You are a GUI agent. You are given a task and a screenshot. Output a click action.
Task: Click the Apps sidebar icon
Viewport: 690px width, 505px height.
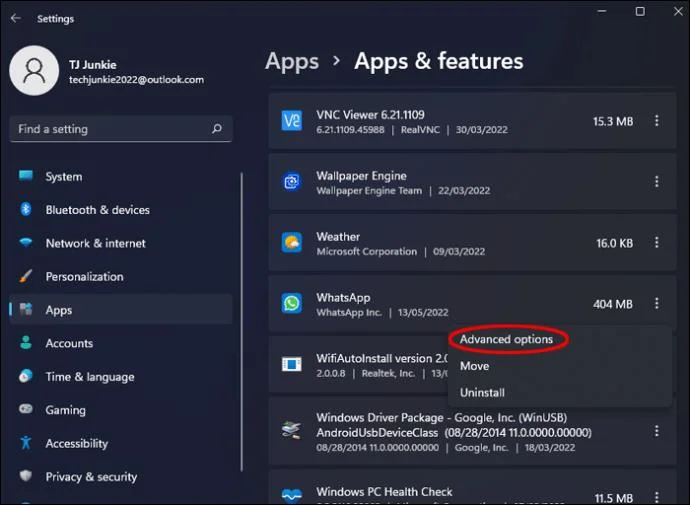tap(26, 309)
